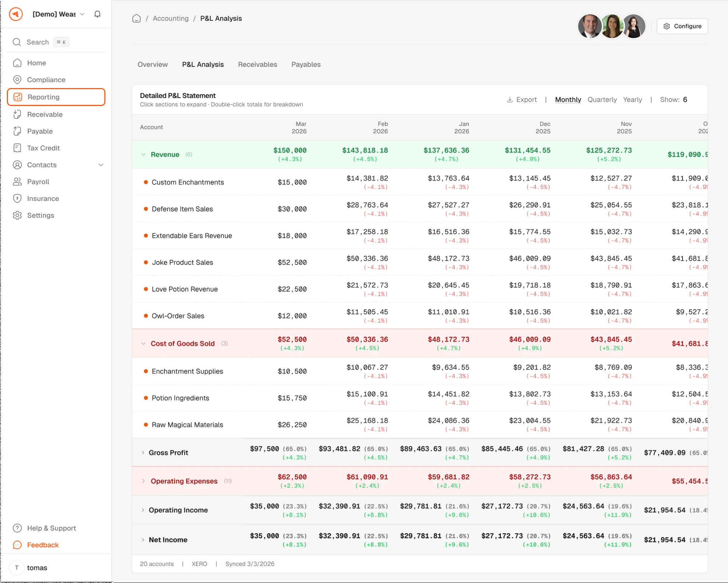Click the first team member avatar
This screenshot has width=728, height=583.
(589, 26)
